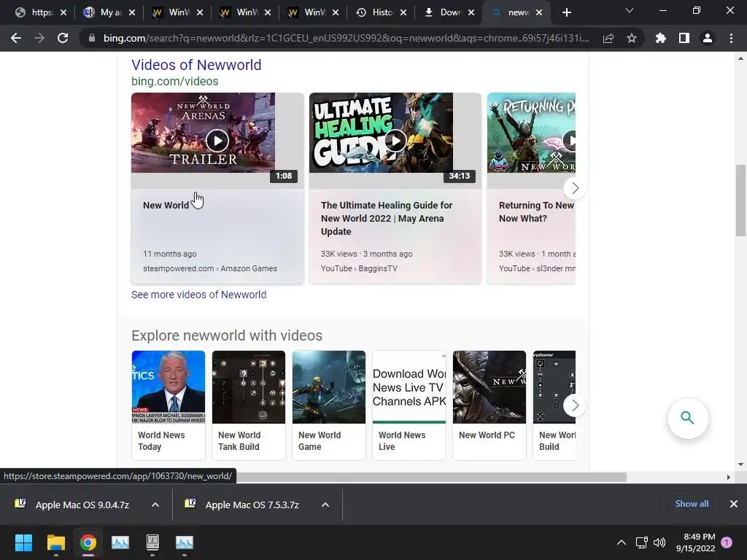Switch to the first WinW tab
This screenshot has height=560, width=747.
click(x=177, y=12)
